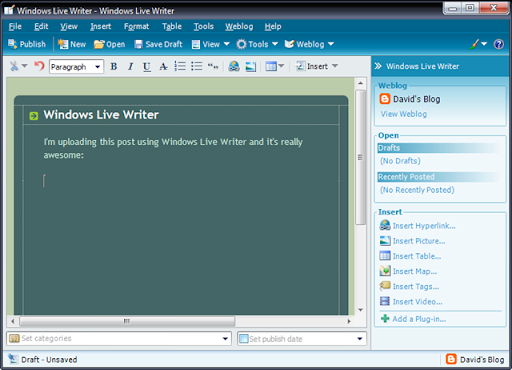
Task: Open the File menu
Action: pyautogui.click(x=15, y=26)
